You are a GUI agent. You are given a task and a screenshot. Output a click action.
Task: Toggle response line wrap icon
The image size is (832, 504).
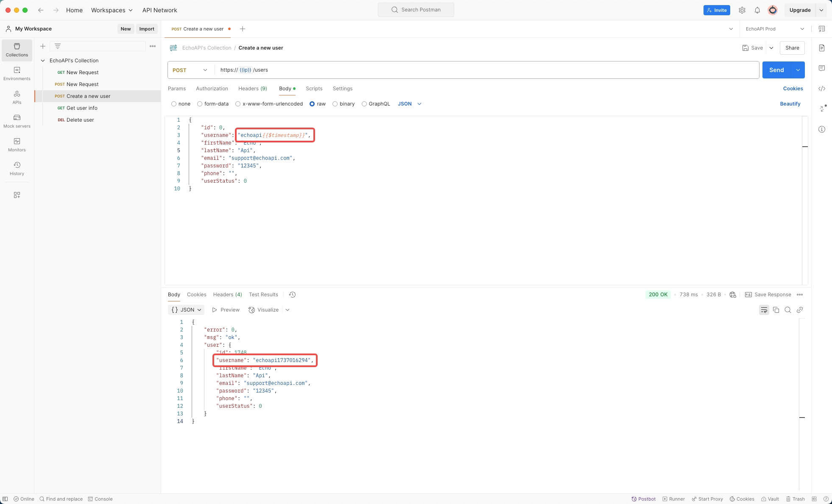(764, 310)
